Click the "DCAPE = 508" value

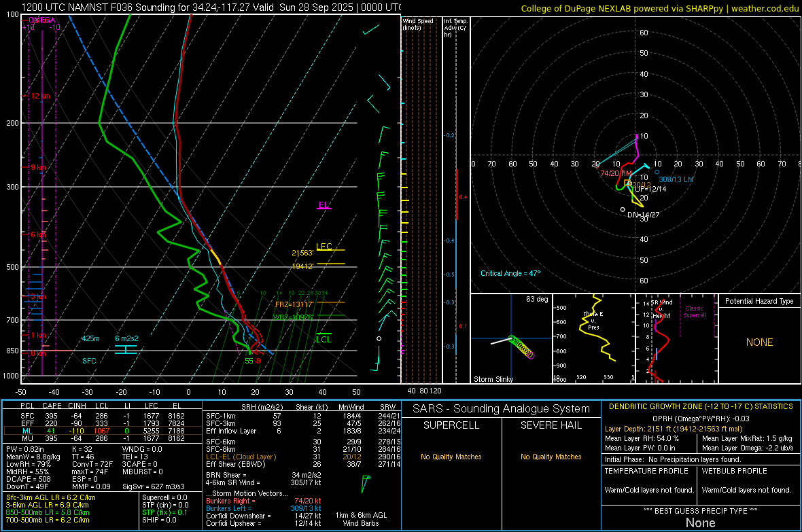28,479
